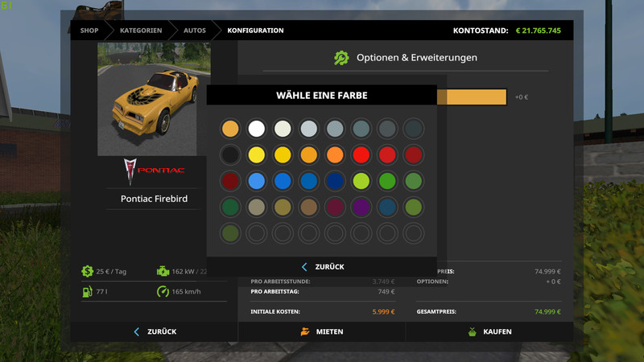644x362 pixels.
Task: Click the daily cost money icon
Action: coord(87,272)
